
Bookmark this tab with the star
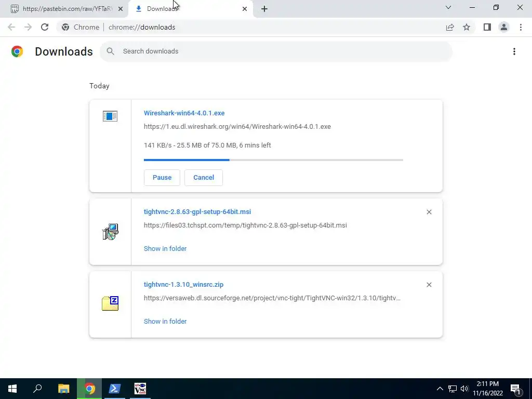coord(467,27)
